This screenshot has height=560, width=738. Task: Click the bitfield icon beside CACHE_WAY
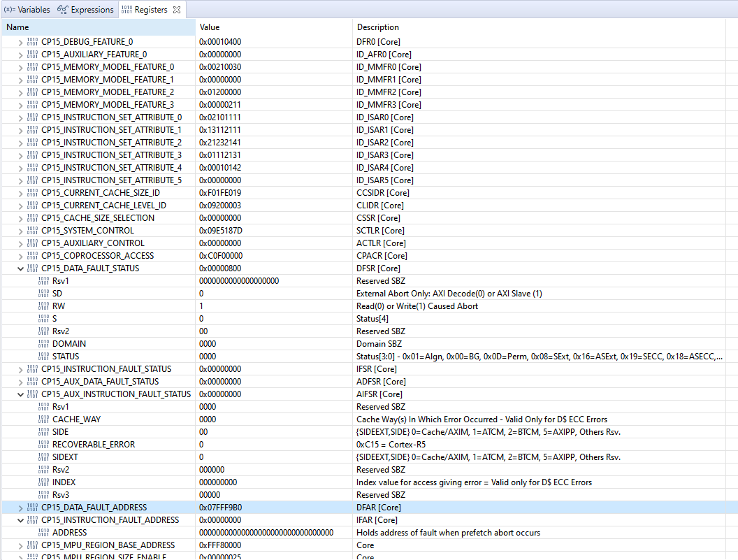[x=43, y=419]
